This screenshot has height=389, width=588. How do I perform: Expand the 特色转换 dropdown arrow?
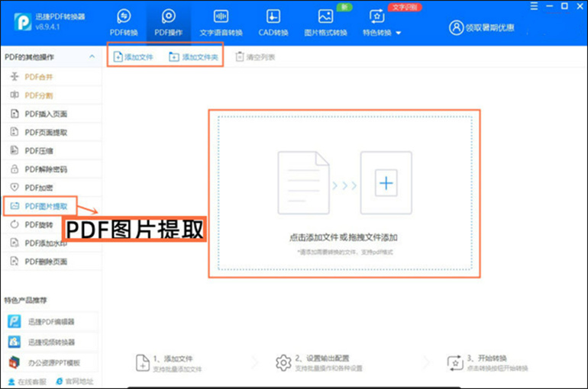click(399, 33)
